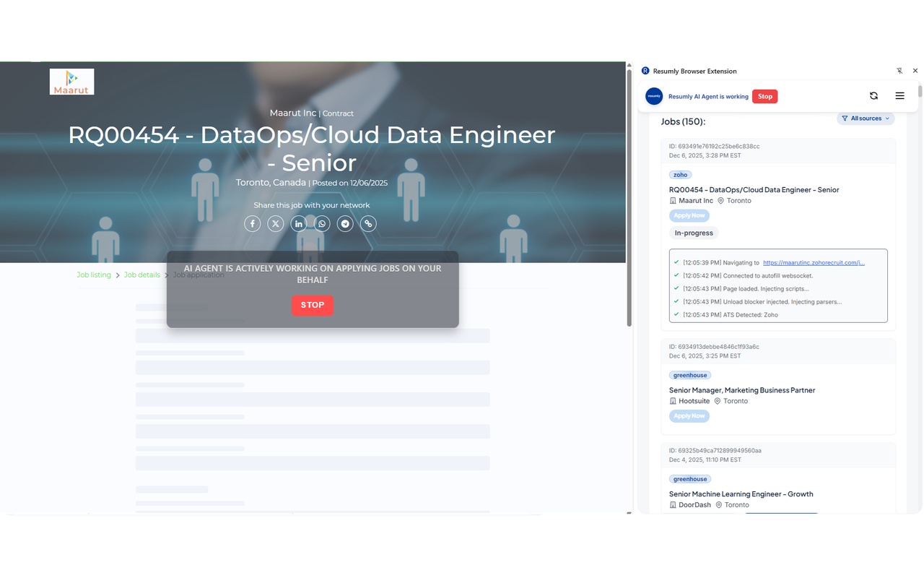Click the ATS Detected: Zoho log entry
This screenshot has width=924, height=578.
[731, 315]
